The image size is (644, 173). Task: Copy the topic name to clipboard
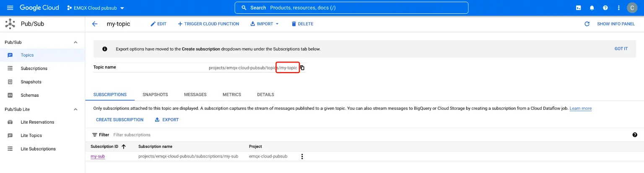(302, 68)
